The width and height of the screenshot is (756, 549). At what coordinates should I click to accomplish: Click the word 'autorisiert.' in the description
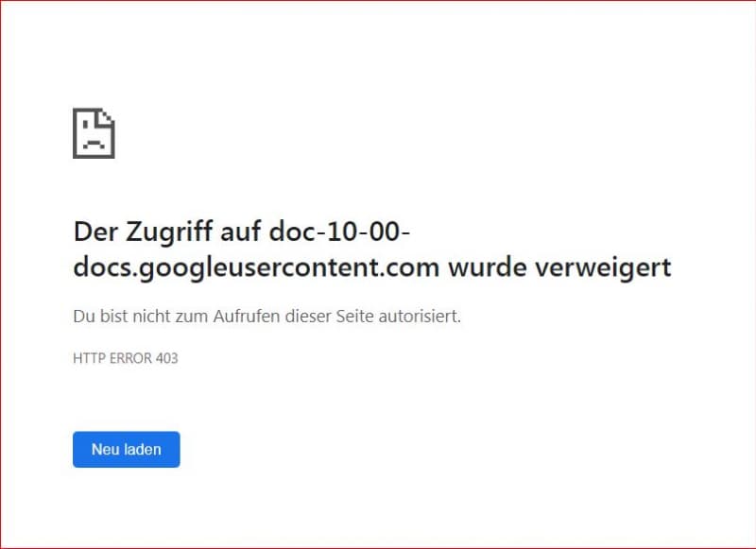pyautogui.click(x=420, y=317)
